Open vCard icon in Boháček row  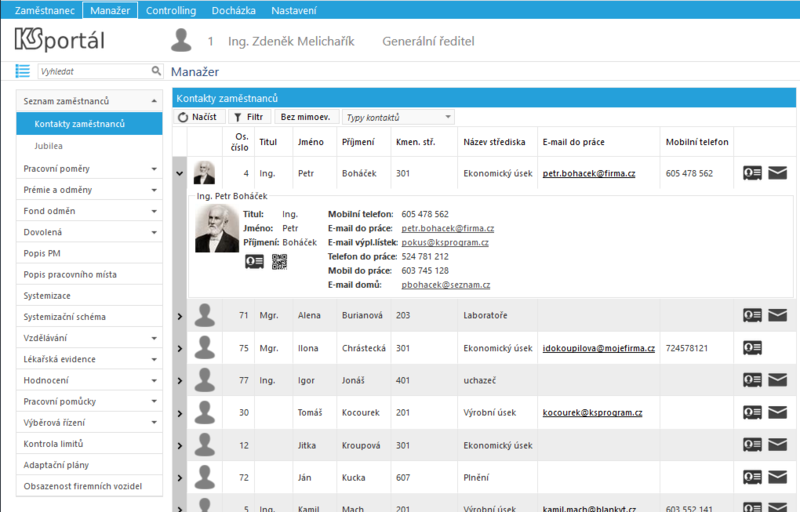[752, 173]
